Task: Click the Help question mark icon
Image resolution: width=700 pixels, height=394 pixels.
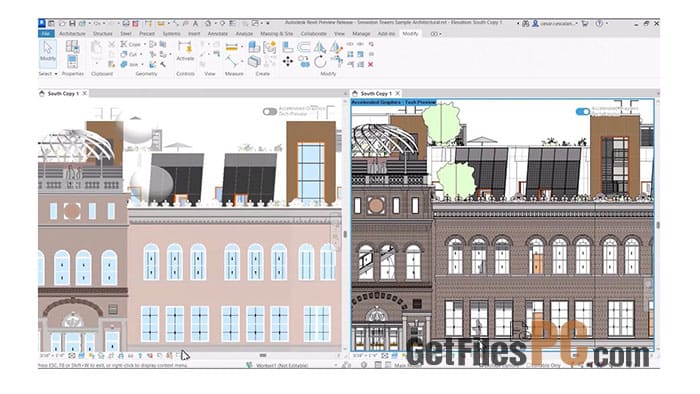Action: (x=599, y=23)
